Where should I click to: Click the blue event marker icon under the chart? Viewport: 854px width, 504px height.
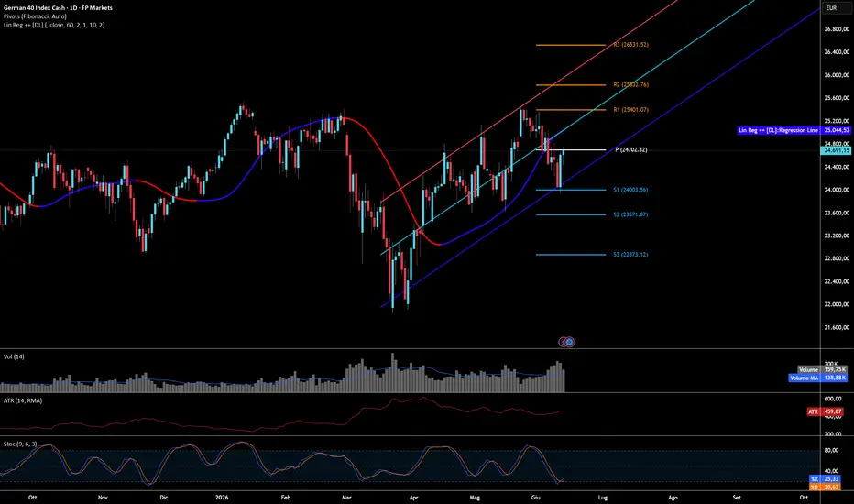[570, 342]
